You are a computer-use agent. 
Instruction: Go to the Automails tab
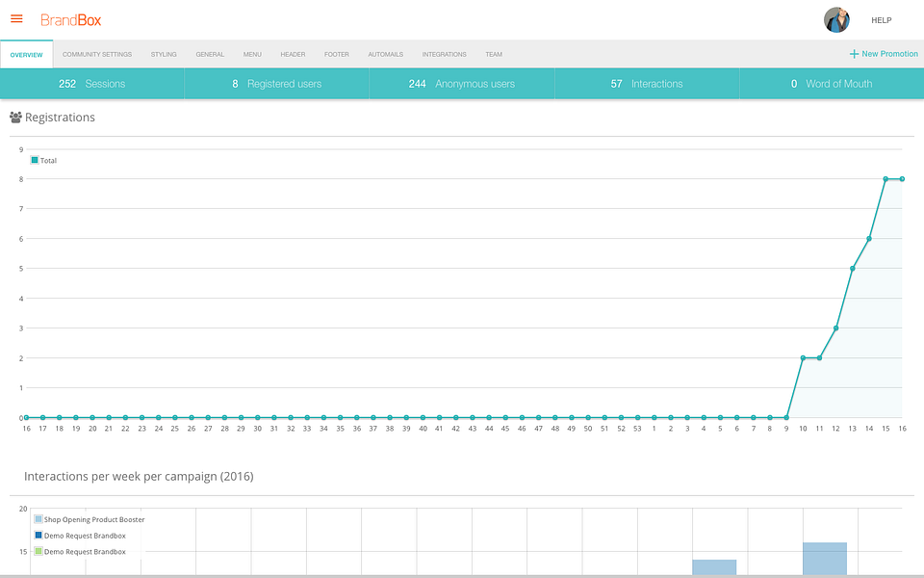pos(385,54)
